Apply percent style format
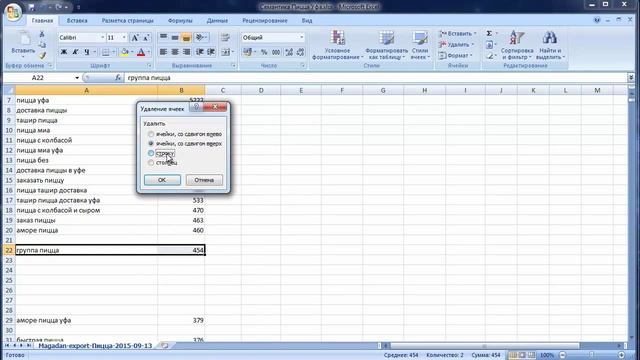The image size is (640, 360). coord(264,52)
